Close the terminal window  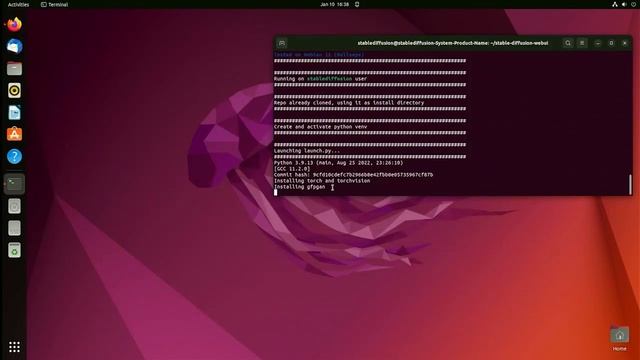(624, 43)
